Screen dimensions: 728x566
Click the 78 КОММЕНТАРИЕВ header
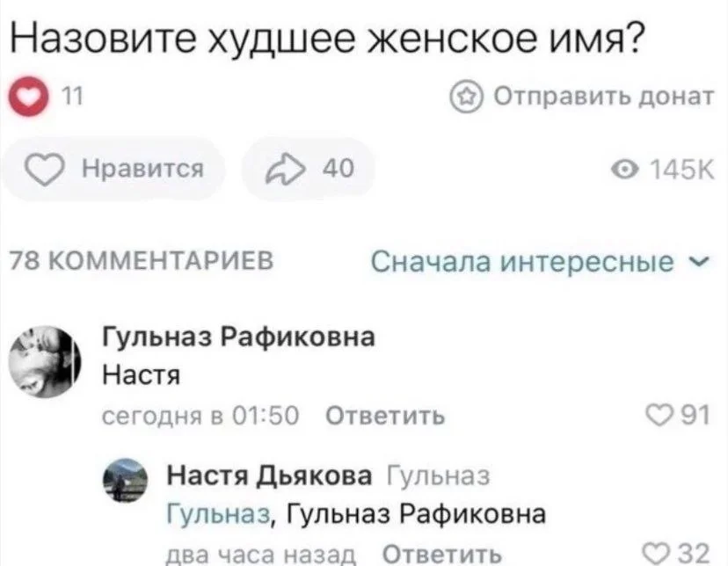point(139,262)
